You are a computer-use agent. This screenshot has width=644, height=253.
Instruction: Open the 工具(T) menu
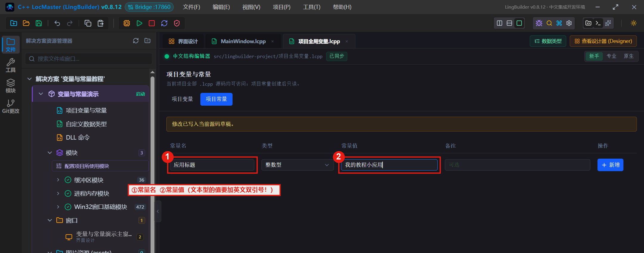click(312, 7)
